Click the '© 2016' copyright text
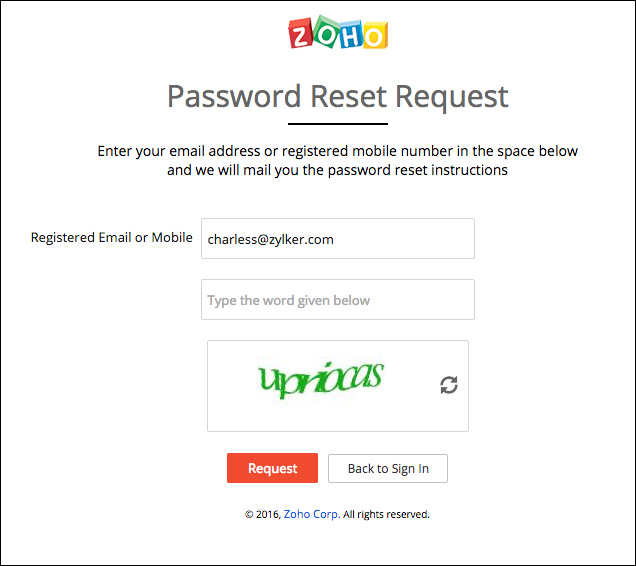Image resolution: width=636 pixels, height=566 pixels. point(262,514)
